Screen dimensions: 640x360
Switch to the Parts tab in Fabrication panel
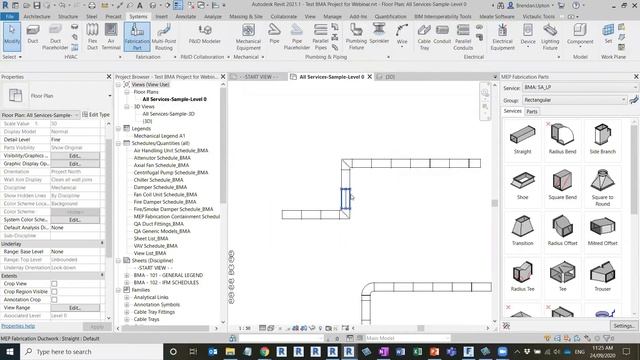pos(532,111)
